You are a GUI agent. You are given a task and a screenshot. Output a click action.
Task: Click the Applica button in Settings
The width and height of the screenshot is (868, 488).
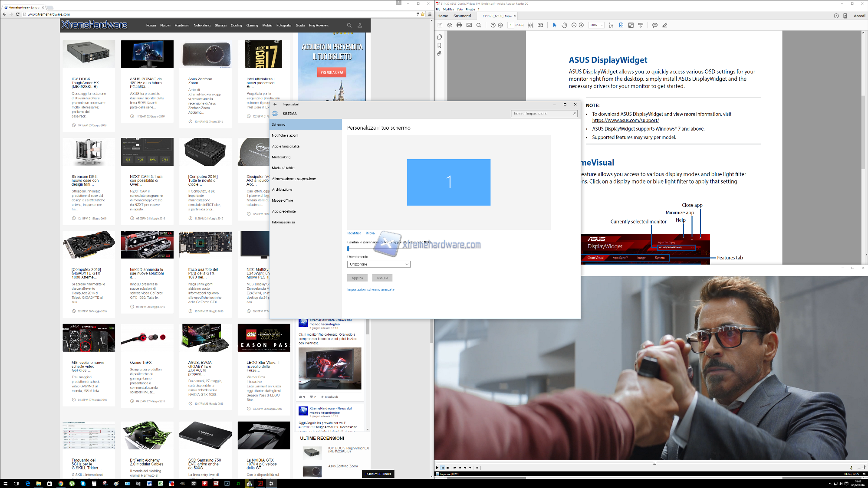357,278
